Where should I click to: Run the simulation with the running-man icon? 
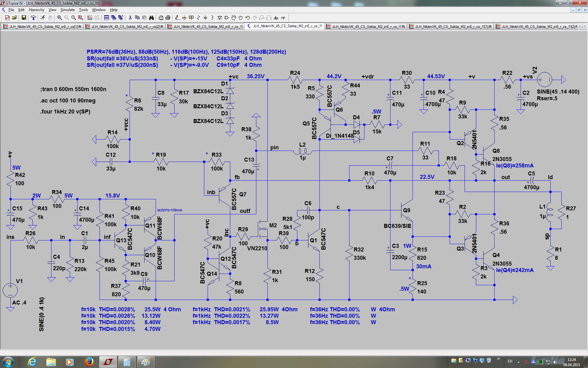43,18
